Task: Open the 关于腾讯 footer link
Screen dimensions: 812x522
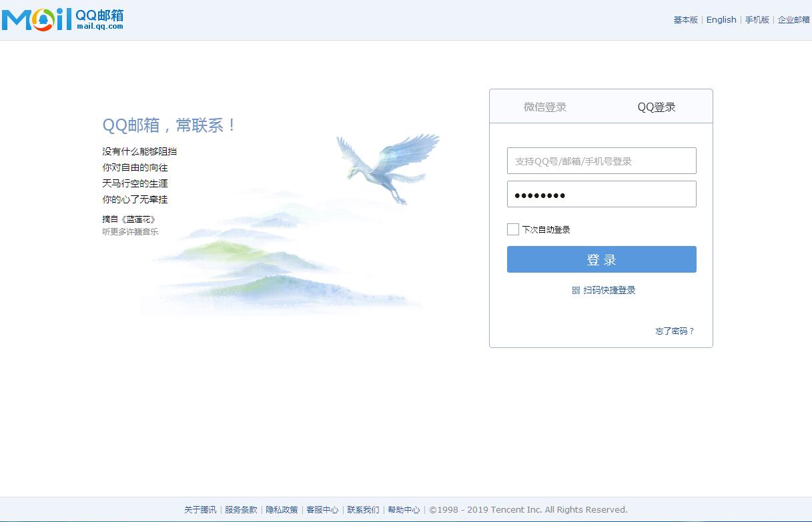Action: [200, 510]
